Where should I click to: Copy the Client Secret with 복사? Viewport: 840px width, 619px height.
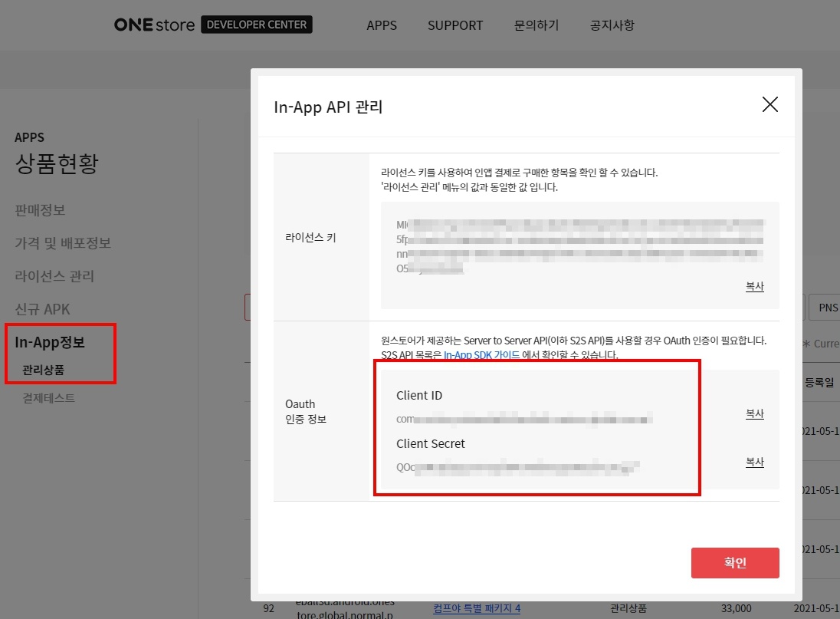click(x=754, y=462)
